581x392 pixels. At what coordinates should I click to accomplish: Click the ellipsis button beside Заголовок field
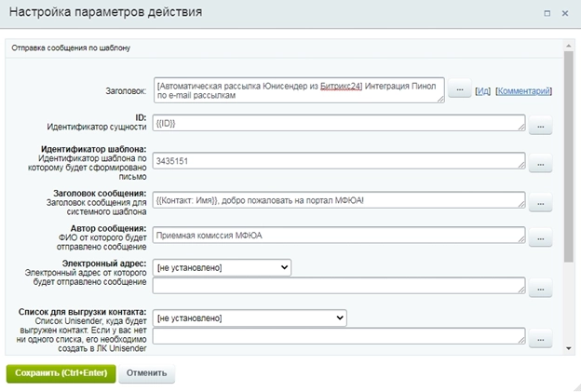(x=460, y=90)
